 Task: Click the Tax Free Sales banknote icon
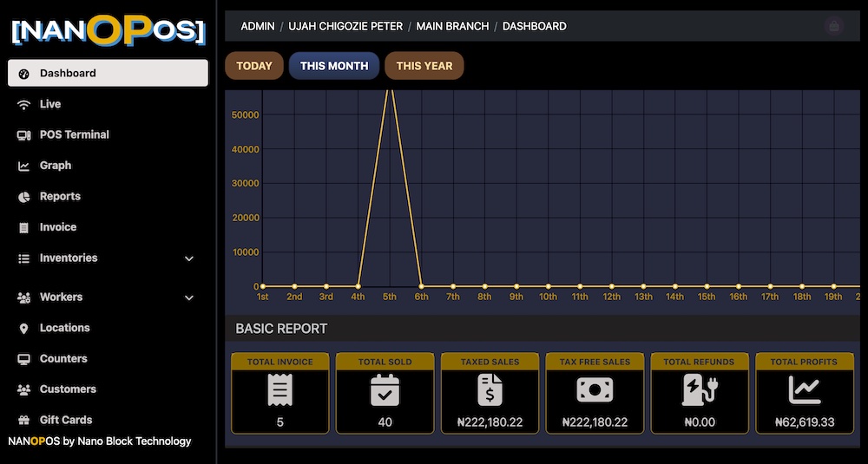pos(595,389)
